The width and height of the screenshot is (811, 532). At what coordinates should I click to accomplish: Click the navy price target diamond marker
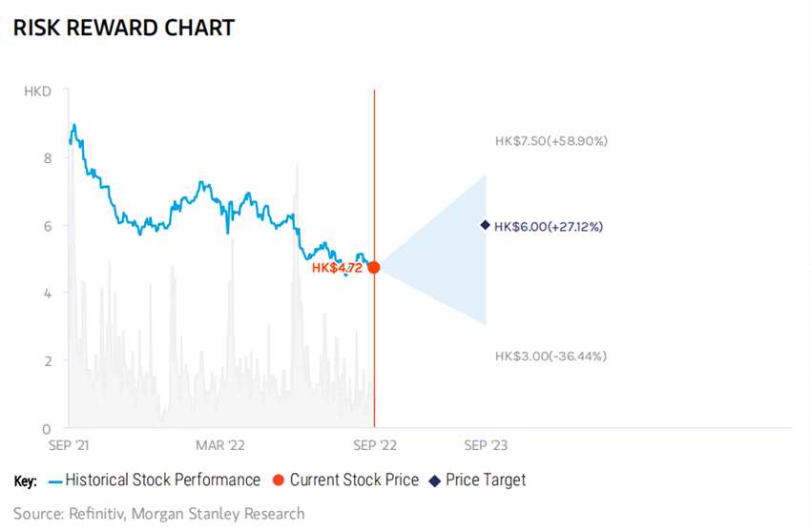485,225
